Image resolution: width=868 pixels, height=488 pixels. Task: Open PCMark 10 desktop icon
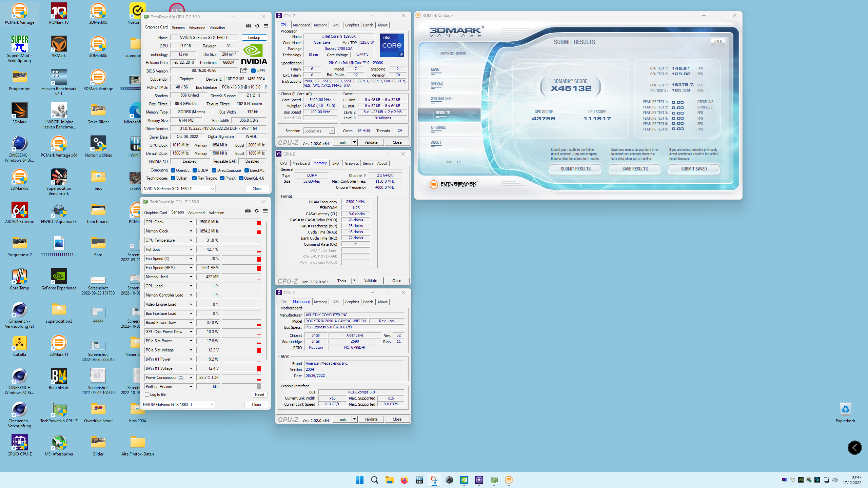point(59,14)
